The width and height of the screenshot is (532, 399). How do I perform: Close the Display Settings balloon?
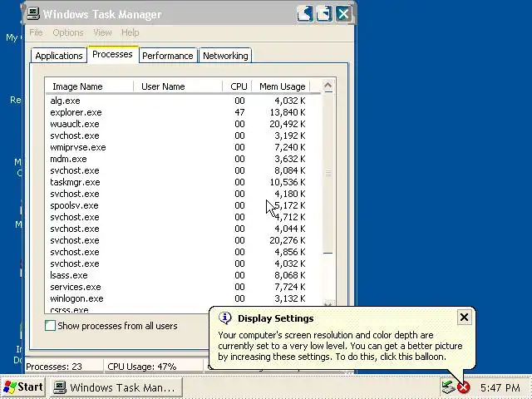(x=464, y=318)
